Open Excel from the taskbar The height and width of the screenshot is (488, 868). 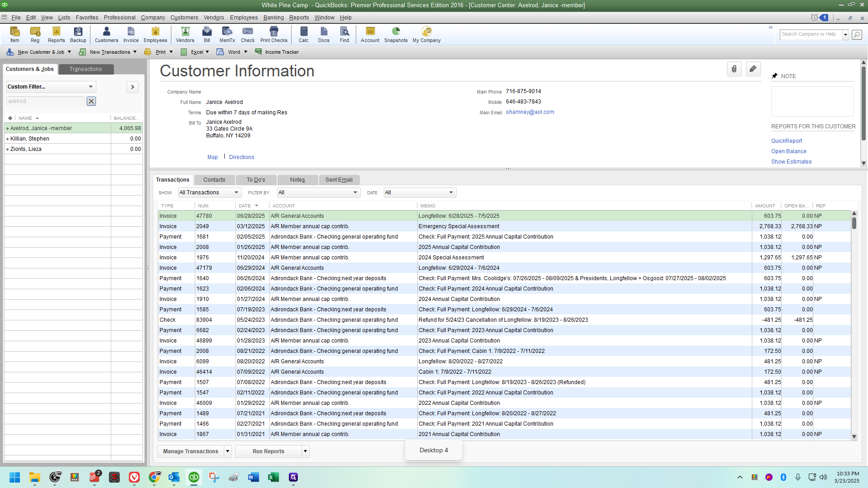pos(274,477)
